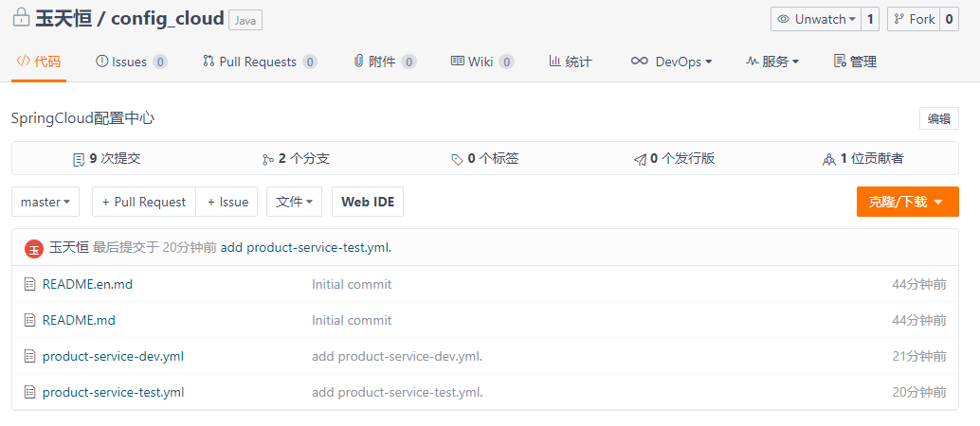Open the master branch selector

[45, 202]
